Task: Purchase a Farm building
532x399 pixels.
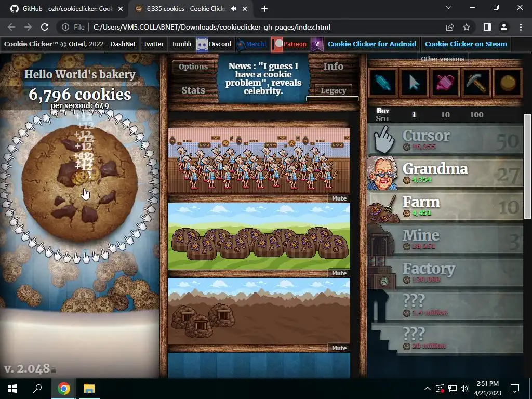Action: (445, 206)
